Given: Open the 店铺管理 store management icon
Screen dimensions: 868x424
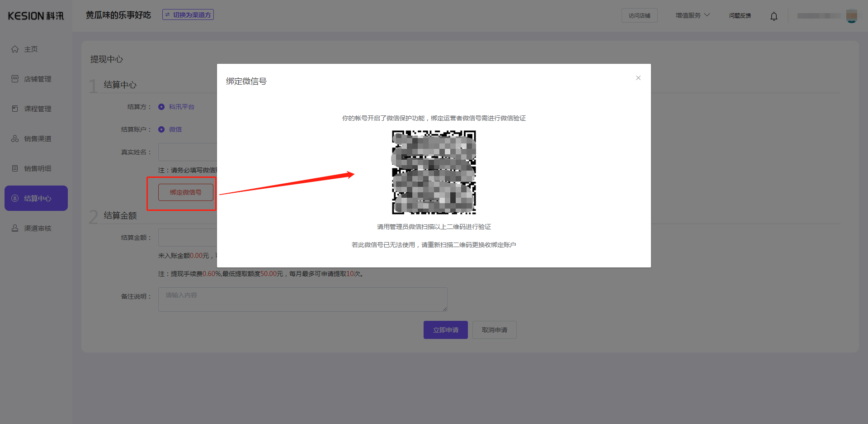Looking at the screenshot, I should coord(14,79).
